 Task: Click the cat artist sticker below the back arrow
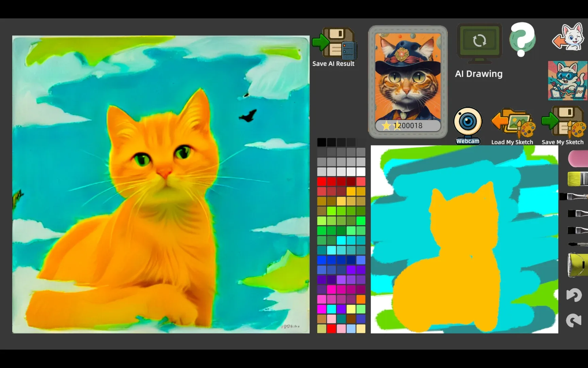point(567,80)
